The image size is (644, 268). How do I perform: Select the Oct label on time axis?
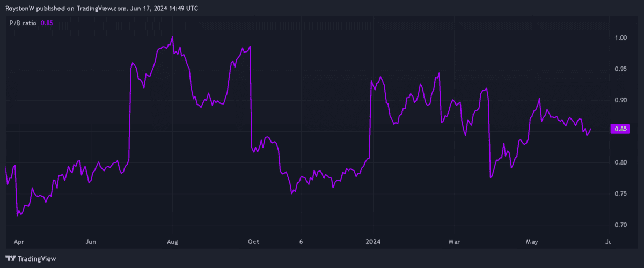tap(254, 242)
